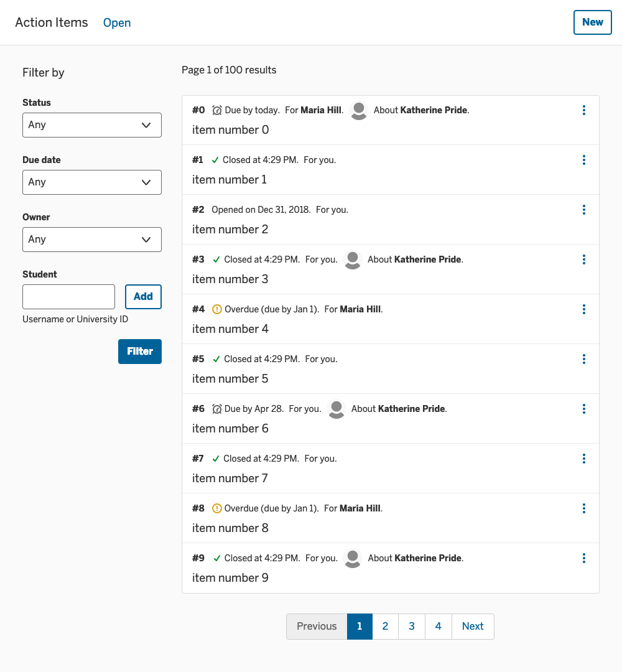Click the Next page button
Viewport: 622px width, 672px height.
(473, 627)
